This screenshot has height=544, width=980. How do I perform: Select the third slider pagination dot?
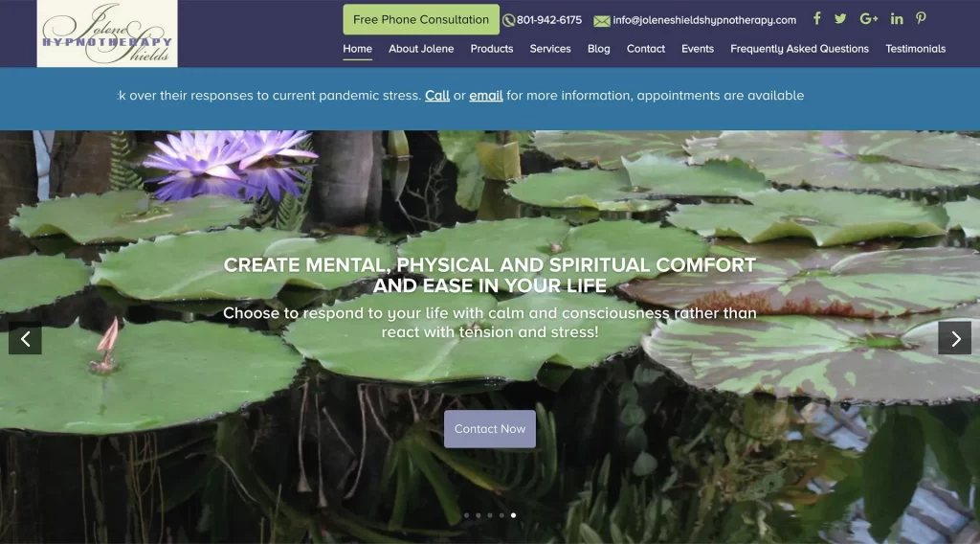[x=490, y=515]
